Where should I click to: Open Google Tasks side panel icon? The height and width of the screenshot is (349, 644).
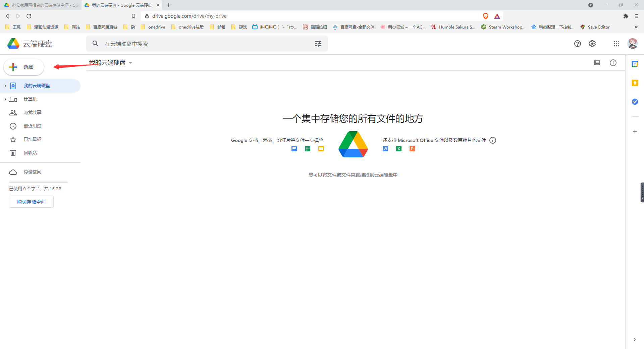[x=635, y=102]
